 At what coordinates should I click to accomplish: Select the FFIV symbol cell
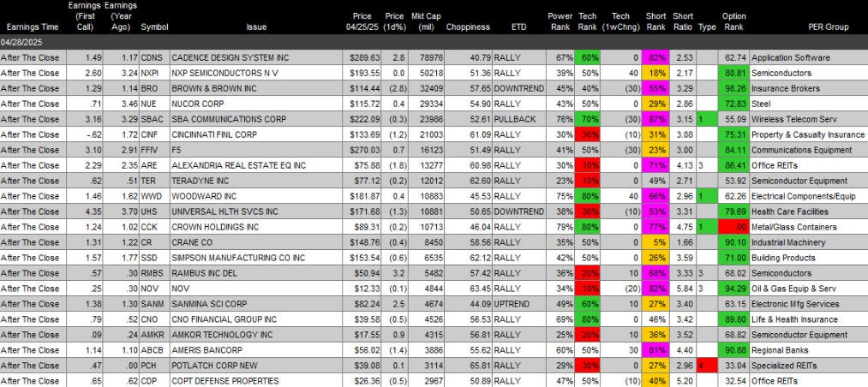154,150
